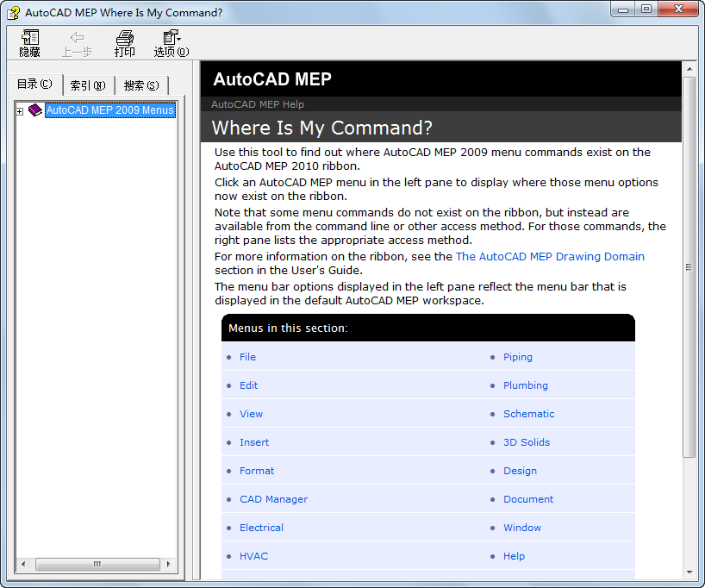Minimize the help window
This screenshot has width=705, height=588.
click(x=623, y=9)
